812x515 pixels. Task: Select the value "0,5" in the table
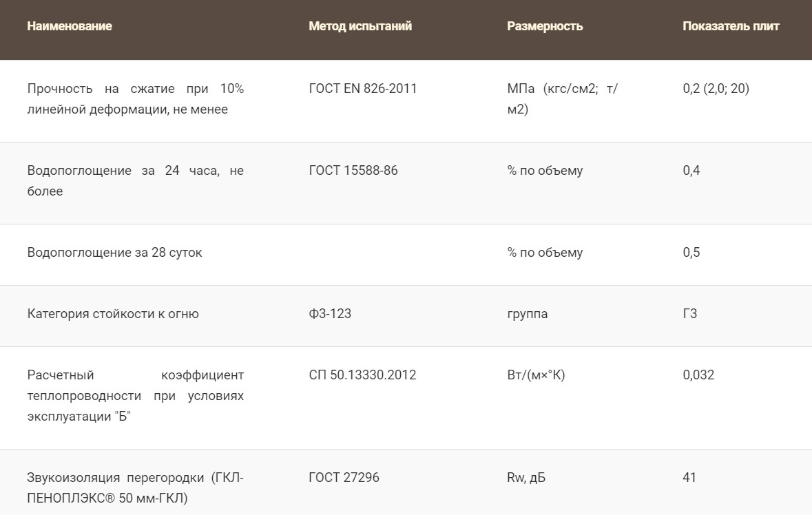click(x=691, y=253)
